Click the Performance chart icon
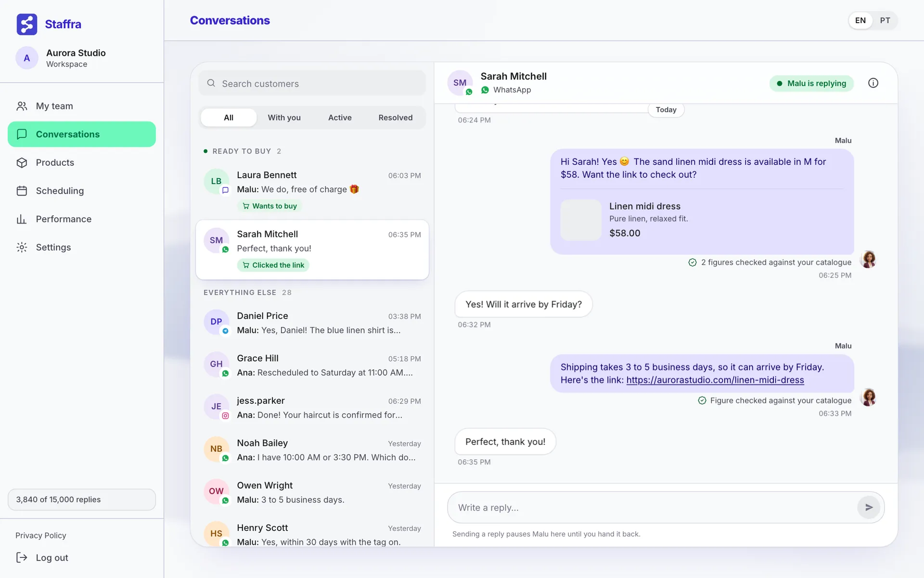The image size is (924, 578). tap(22, 219)
